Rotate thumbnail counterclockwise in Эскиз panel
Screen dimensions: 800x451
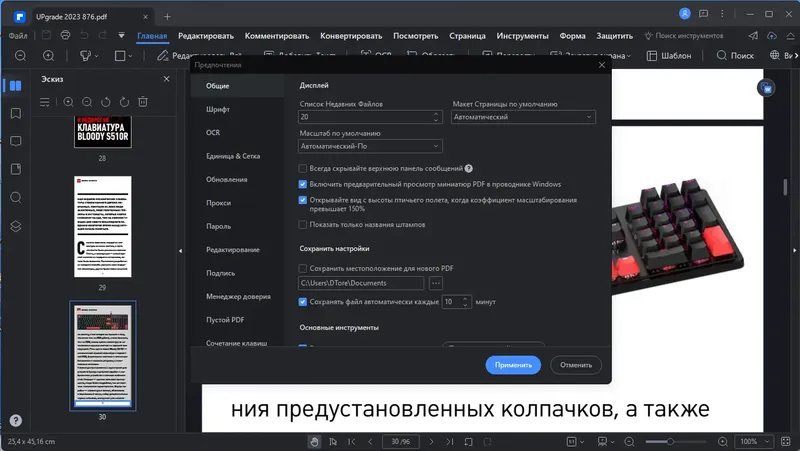tap(106, 102)
